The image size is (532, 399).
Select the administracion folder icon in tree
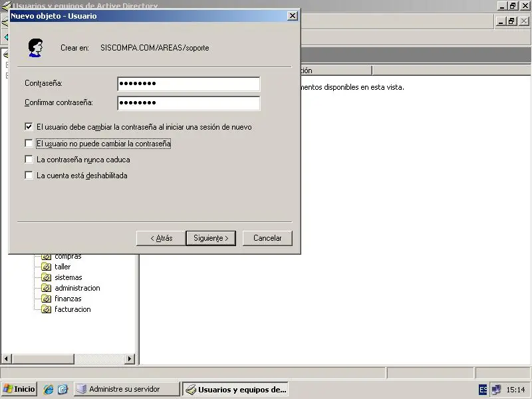46,288
